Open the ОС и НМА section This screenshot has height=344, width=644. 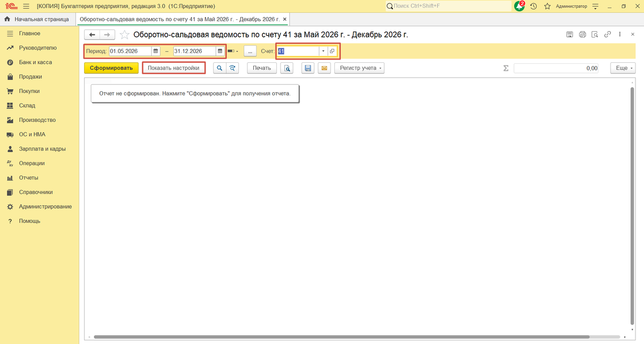click(x=32, y=135)
